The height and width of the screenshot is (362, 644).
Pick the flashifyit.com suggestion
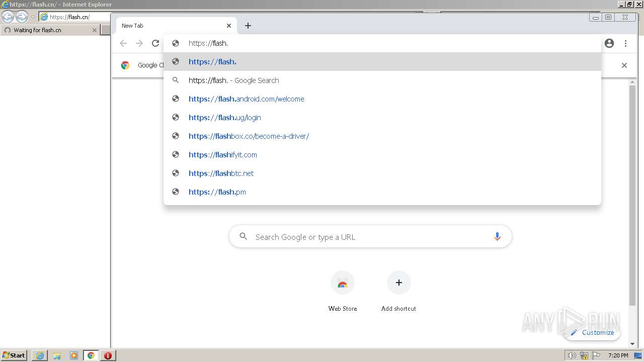pyautogui.click(x=382, y=155)
